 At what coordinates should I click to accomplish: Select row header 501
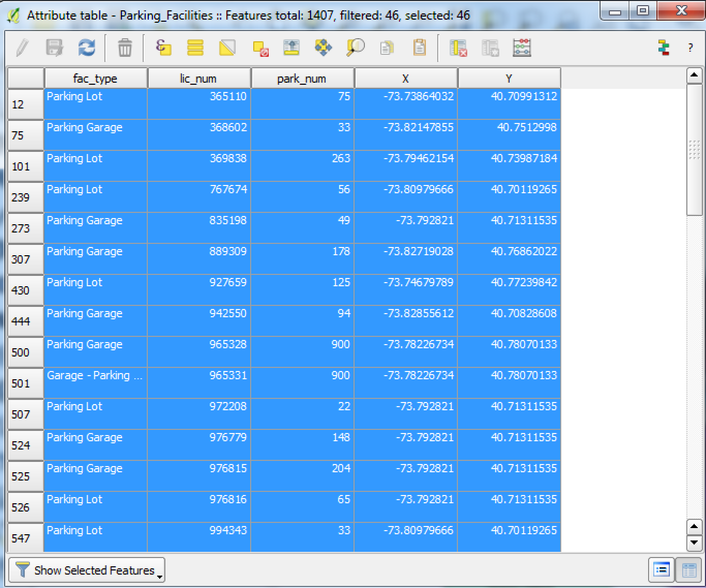pyautogui.click(x=25, y=383)
